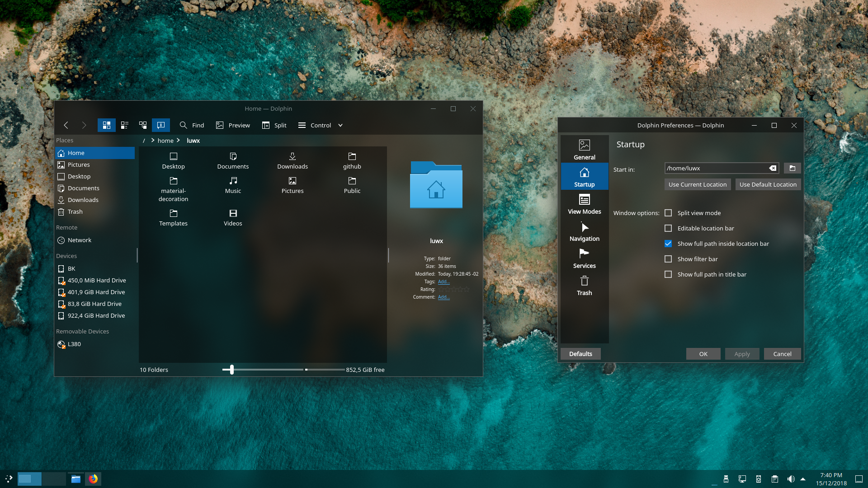Screen dimensions: 868x488
Task: Open L380 removable device
Action: click(95, 344)
